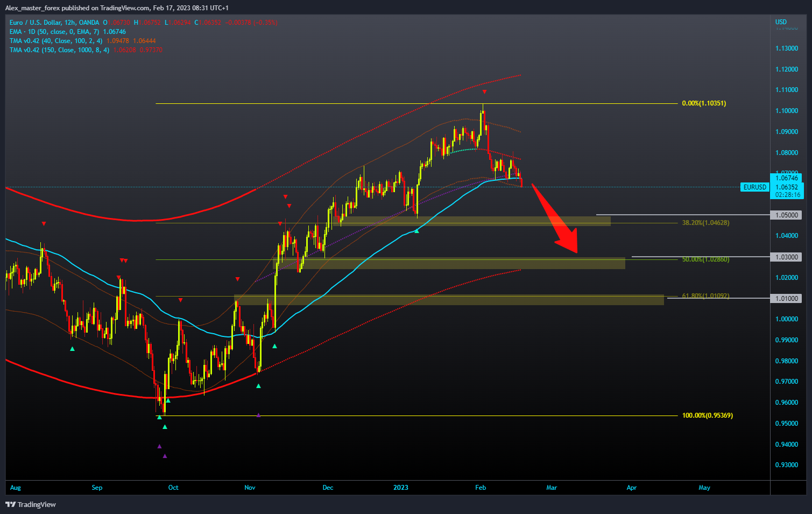Click the Sep label on time axis
The image size is (812, 514).
coord(97,488)
